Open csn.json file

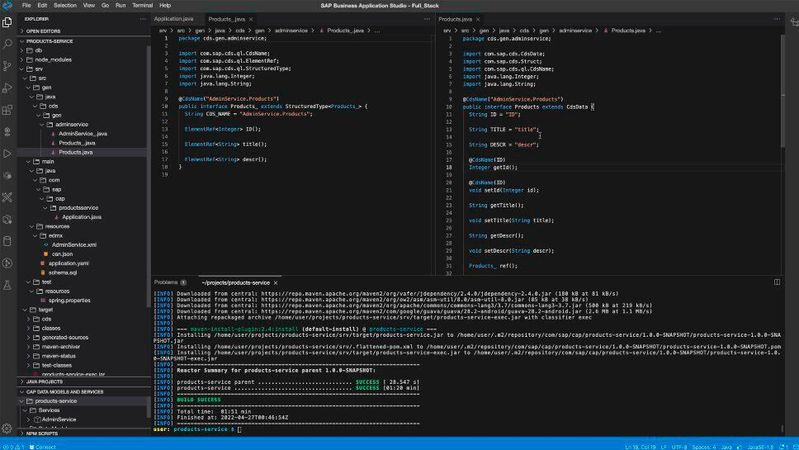(x=62, y=254)
